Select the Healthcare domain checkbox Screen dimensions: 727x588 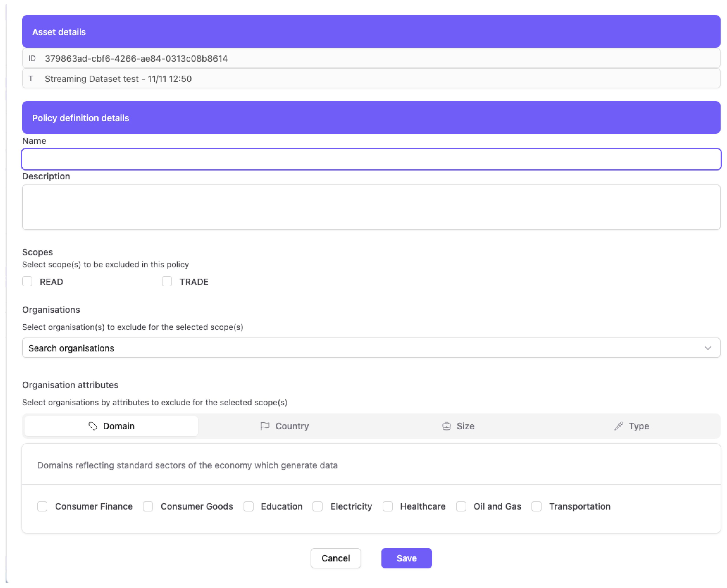[388, 506]
